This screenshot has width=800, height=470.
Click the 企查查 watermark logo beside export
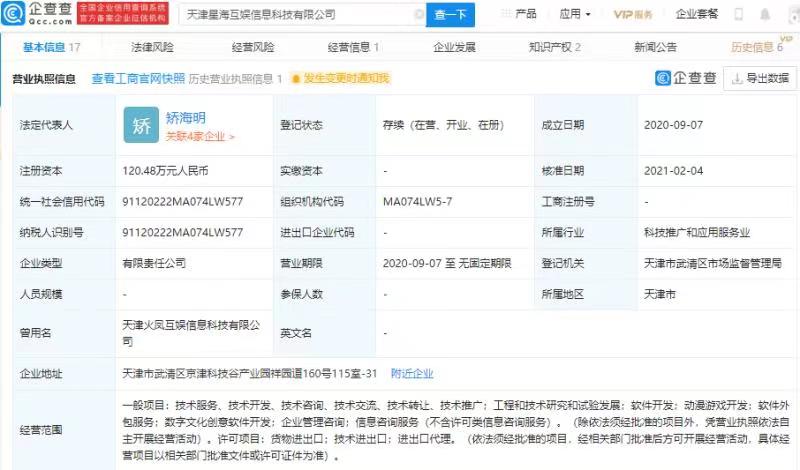coord(685,78)
